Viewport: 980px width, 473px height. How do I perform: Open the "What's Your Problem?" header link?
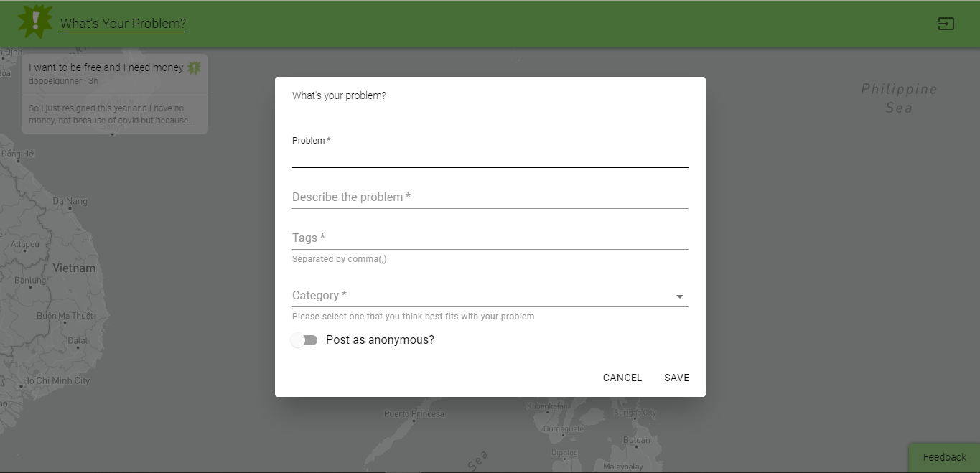click(x=122, y=23)
